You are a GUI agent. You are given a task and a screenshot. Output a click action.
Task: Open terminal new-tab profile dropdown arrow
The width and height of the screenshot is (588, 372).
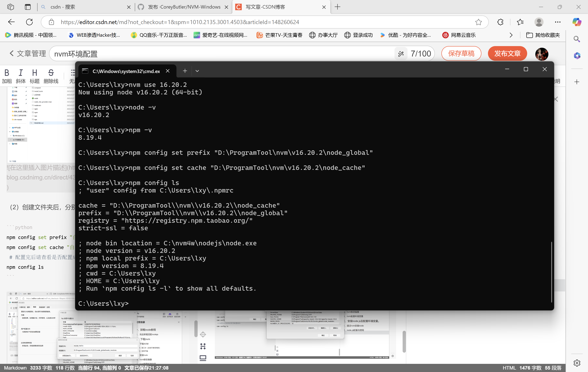pyautogui.click(x=197, y=71)
